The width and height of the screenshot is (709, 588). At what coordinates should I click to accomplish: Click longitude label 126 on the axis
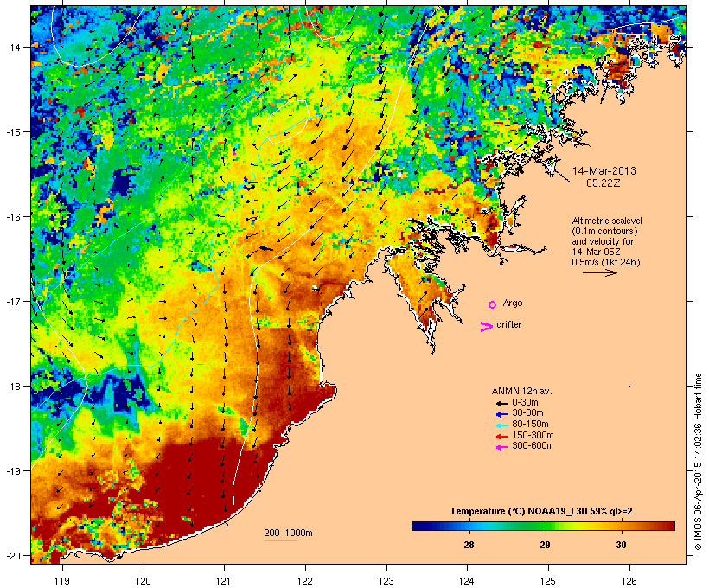tap(629, 581)
